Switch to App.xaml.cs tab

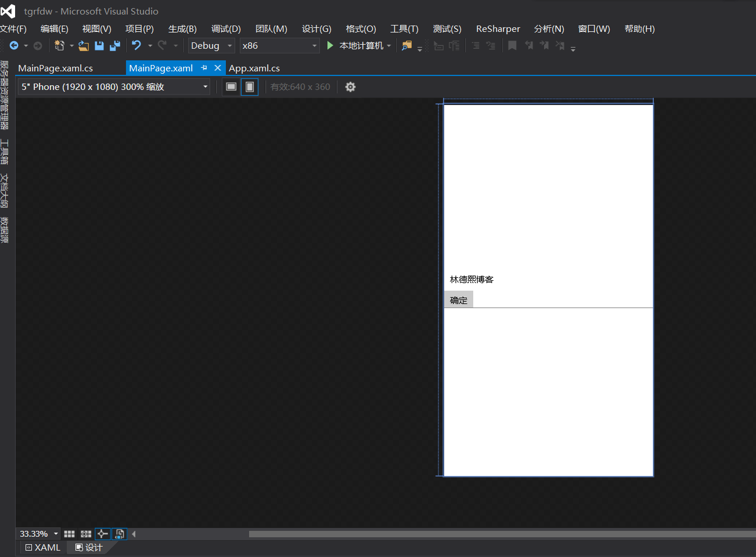pyautogui.click(x=254, y=68)
